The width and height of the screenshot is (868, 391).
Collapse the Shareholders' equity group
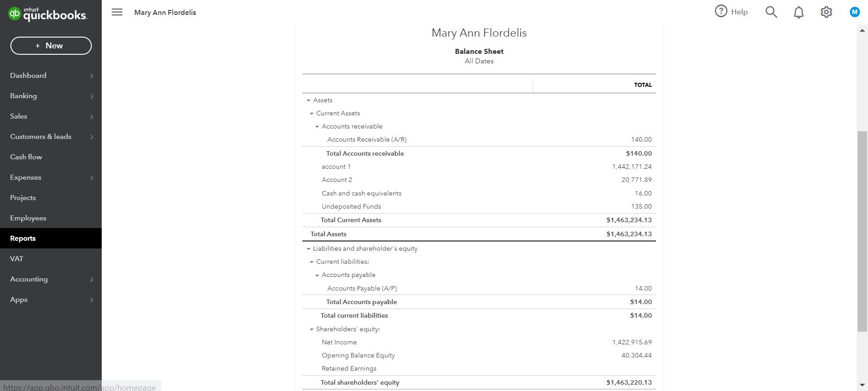[x=311, y=329]
